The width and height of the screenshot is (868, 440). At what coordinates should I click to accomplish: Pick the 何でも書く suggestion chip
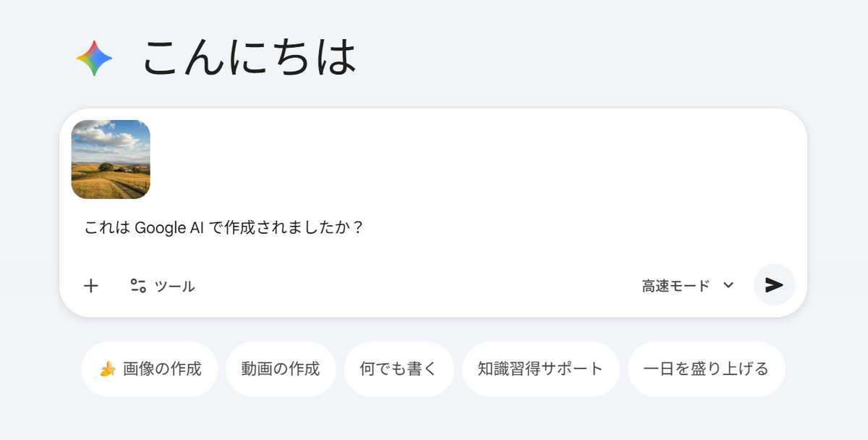[399, 369]
